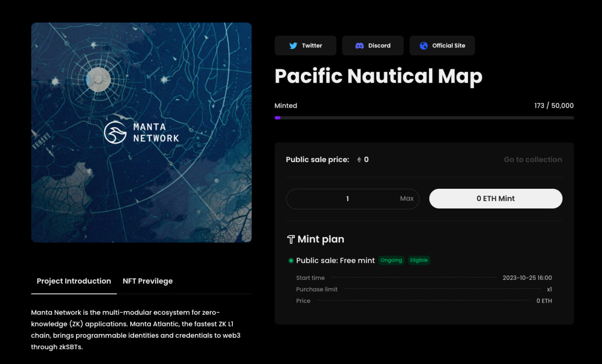Click the price value 0 ETH
This screenshot has width=602, height=364.
pos(544,301)
